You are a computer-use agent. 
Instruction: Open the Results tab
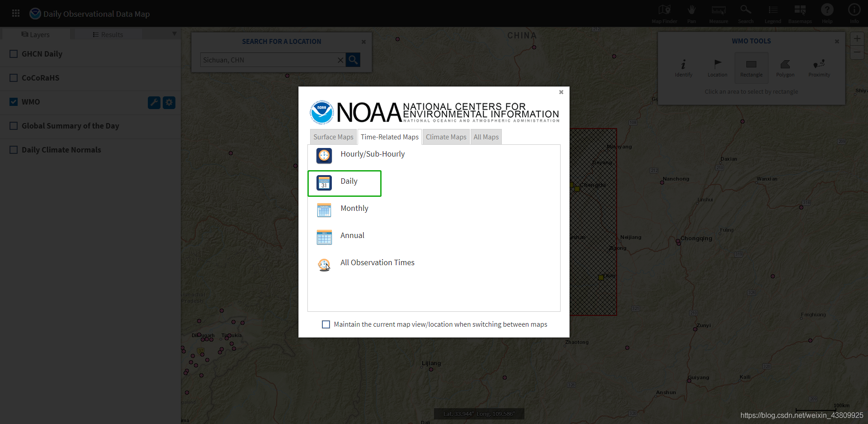point(108,34)
